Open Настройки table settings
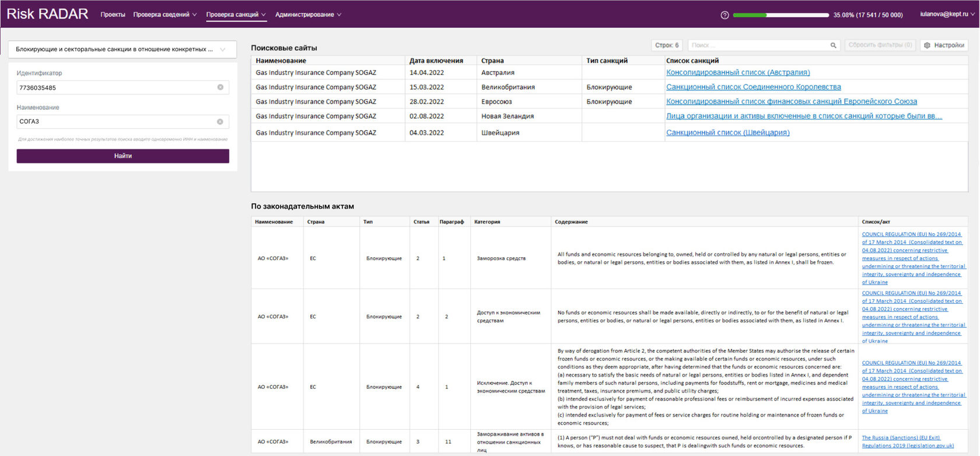The width and height of the screenshot is (980, 456). [944, 45]
